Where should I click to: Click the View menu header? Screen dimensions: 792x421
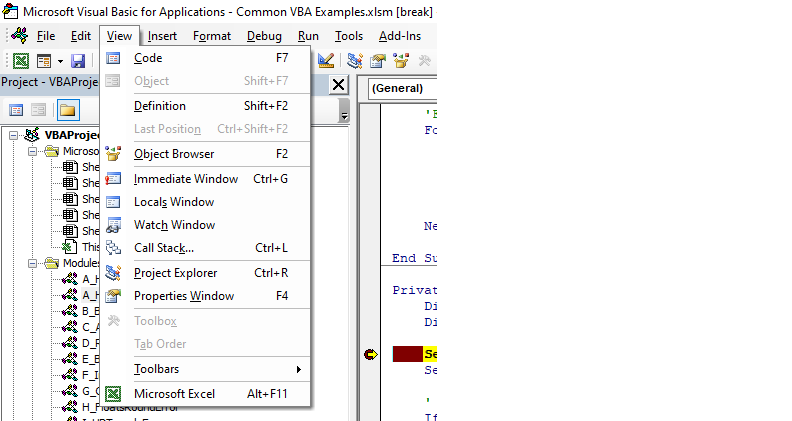tap(119, 36)
